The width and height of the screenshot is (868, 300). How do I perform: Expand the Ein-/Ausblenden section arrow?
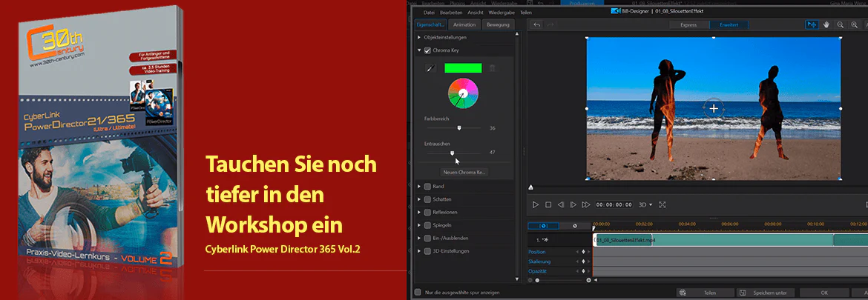click(x=419, y=238)
